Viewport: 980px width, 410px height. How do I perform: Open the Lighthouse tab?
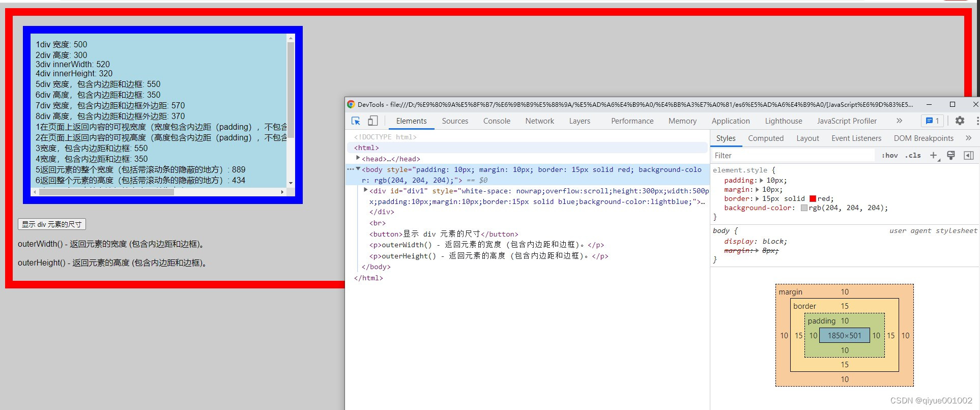tap(784, 121)
